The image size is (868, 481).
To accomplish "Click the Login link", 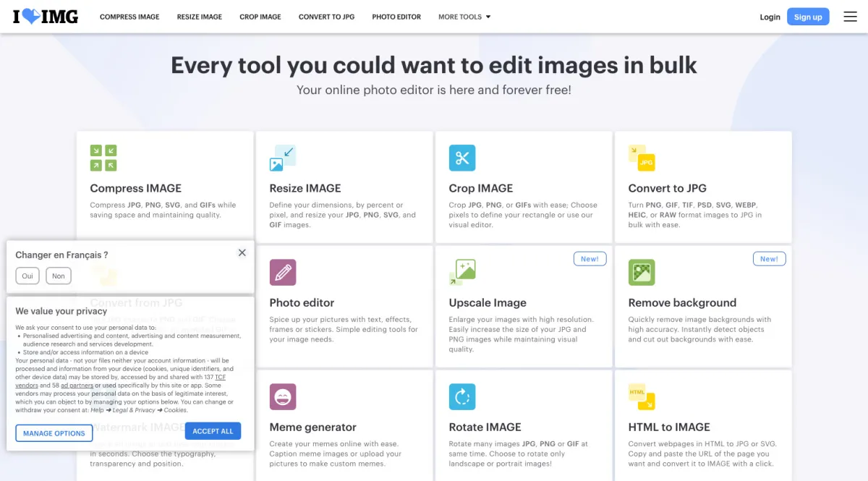I will click(770, 17).
